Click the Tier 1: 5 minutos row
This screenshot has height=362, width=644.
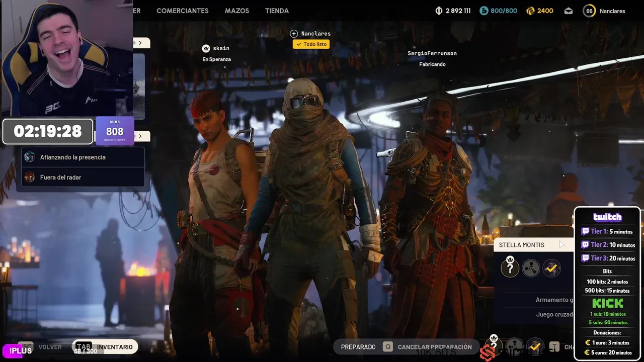point(607,231)
